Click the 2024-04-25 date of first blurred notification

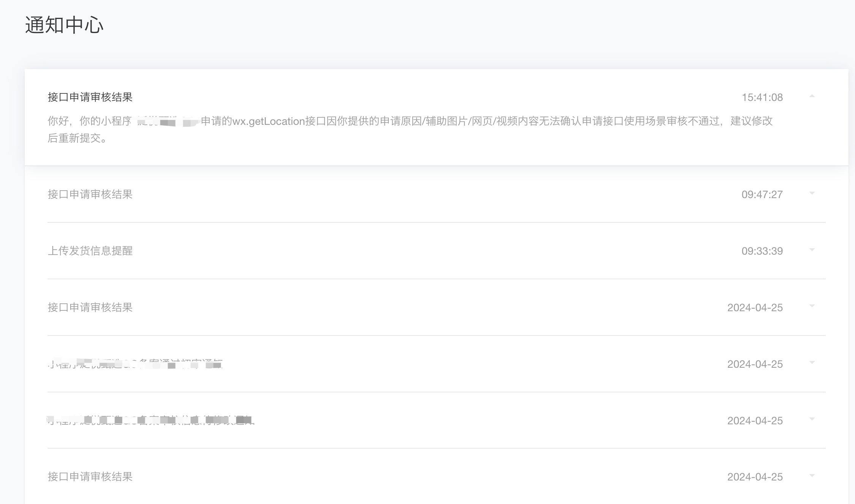[x=755, y=364]
